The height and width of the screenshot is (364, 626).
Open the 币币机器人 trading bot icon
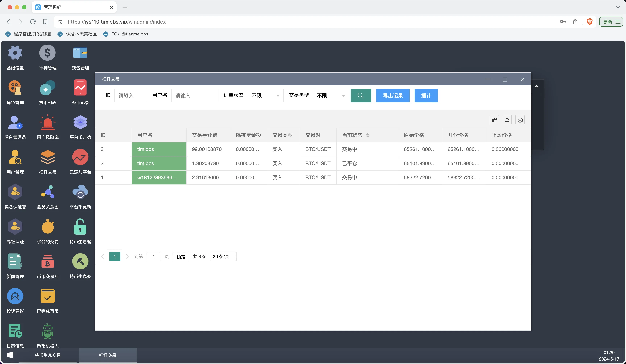pos(47,331)
